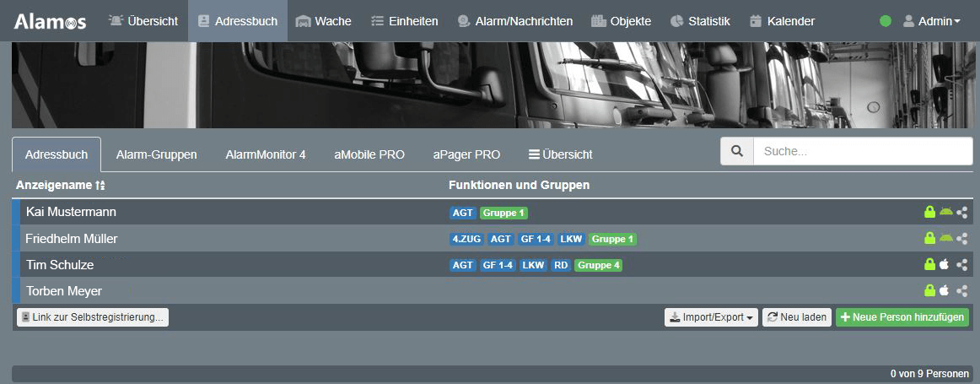The image size is (980, 384).
Task: Switch to the Alarm-Gruppen tab
Action: (156, 154)
